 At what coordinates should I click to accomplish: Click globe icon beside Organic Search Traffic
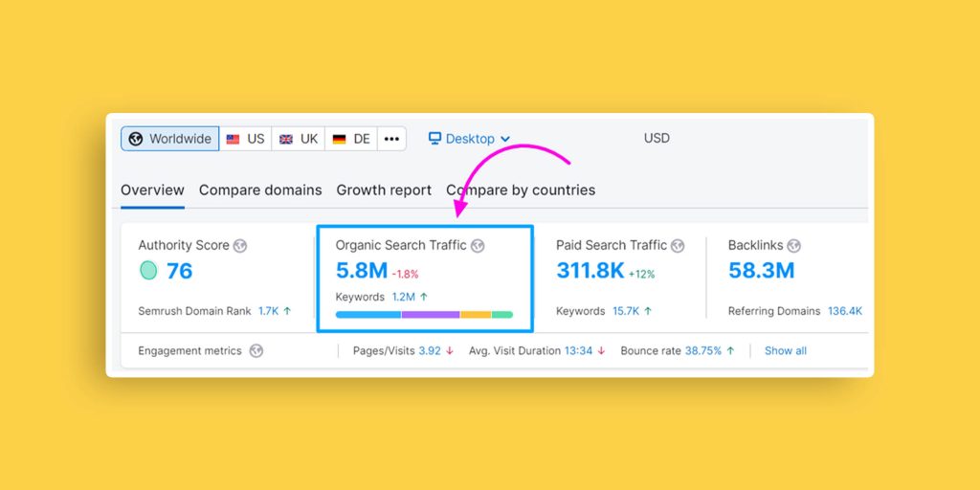click(x=478, y=246)
